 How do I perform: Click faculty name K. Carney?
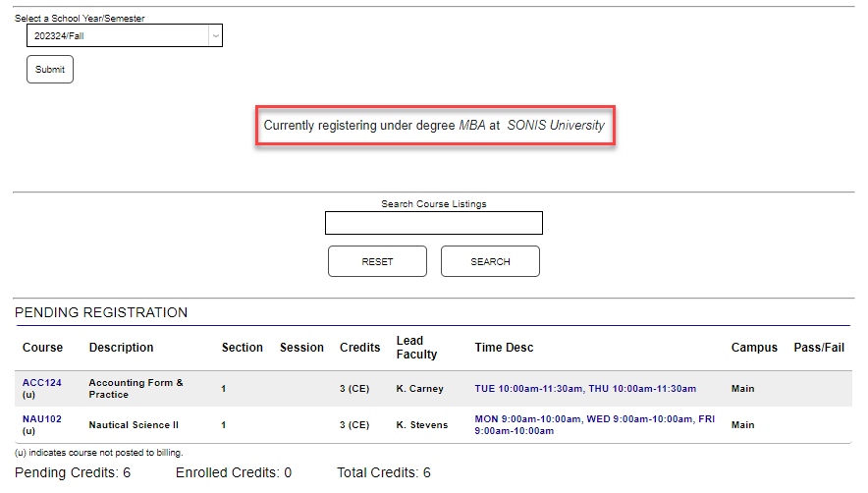coord(419,389)
